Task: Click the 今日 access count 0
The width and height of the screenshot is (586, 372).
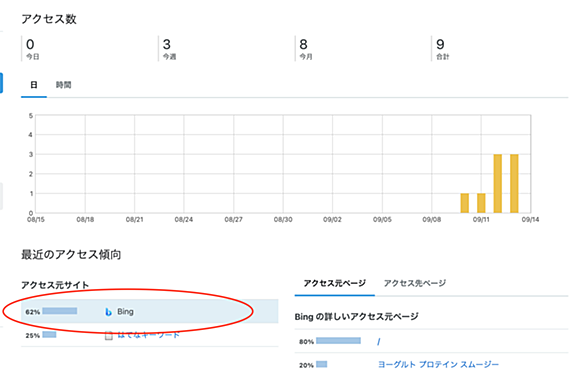Action: pyautogui.click(x=30, y=44)
